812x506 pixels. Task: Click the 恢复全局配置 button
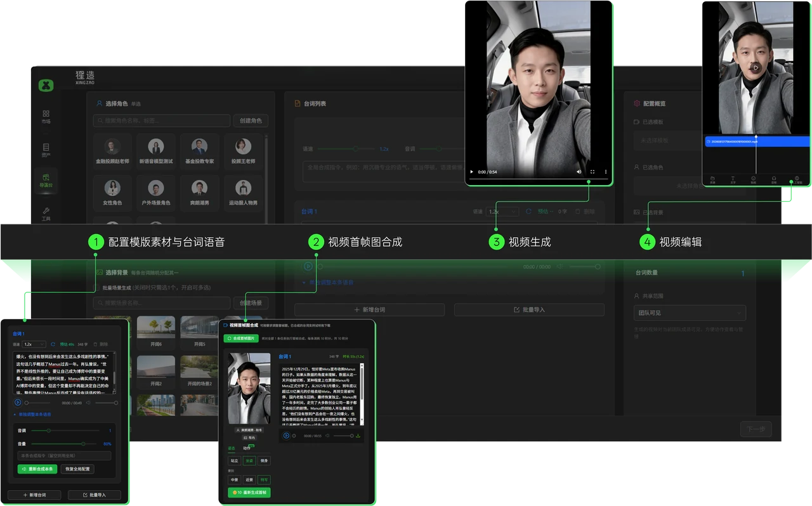coord(77,469)
